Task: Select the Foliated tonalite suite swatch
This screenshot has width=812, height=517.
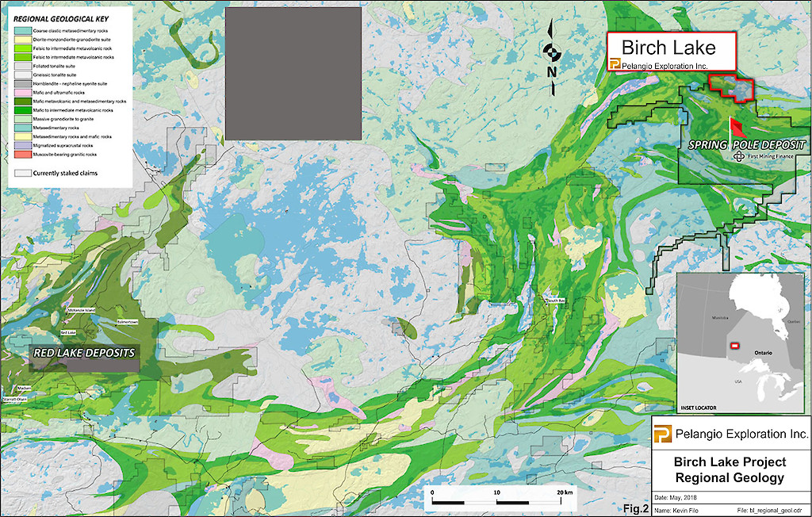Action: click(23, 66)
